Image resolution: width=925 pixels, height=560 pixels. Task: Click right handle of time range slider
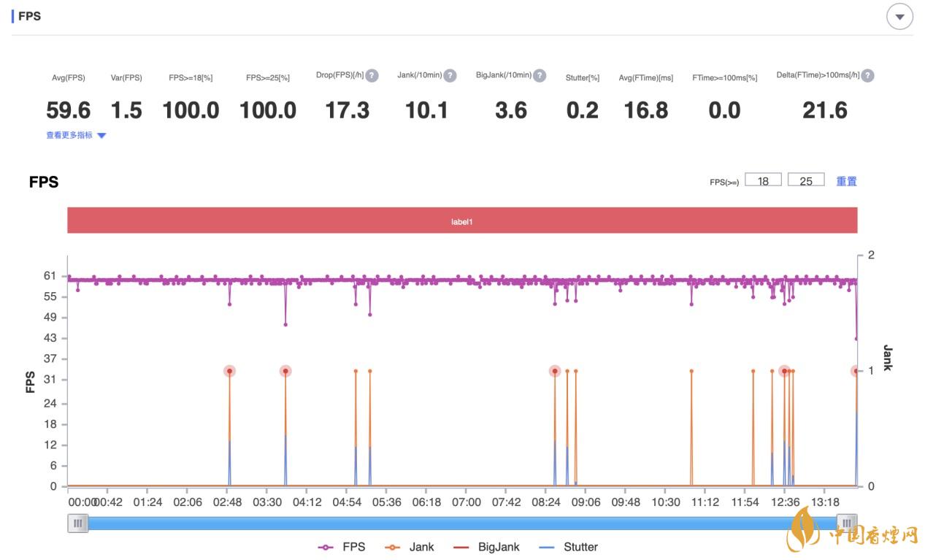tap(846, 523)
